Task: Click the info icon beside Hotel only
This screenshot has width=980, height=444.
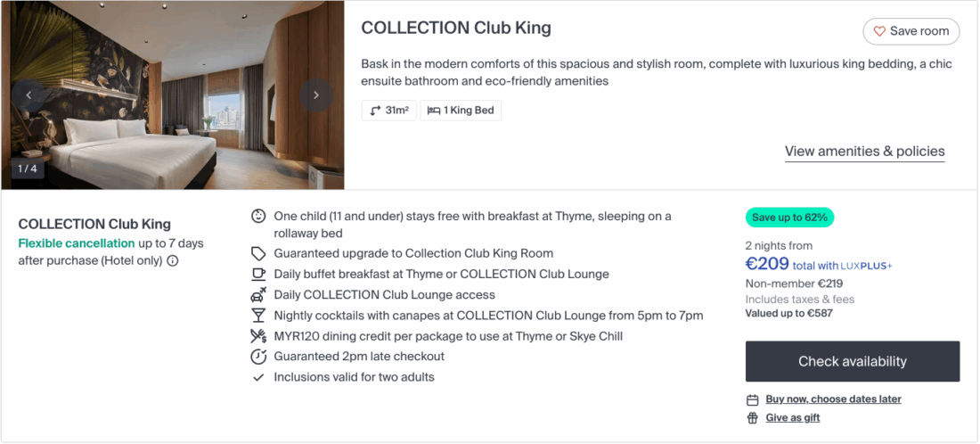Action: [x=173, y=261]
